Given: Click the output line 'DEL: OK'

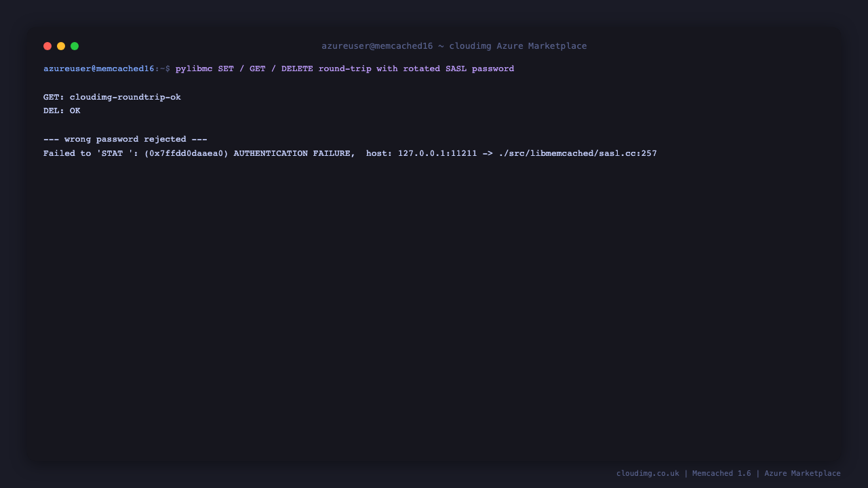Looking at the screenshot, I should (x=62, y=110).
